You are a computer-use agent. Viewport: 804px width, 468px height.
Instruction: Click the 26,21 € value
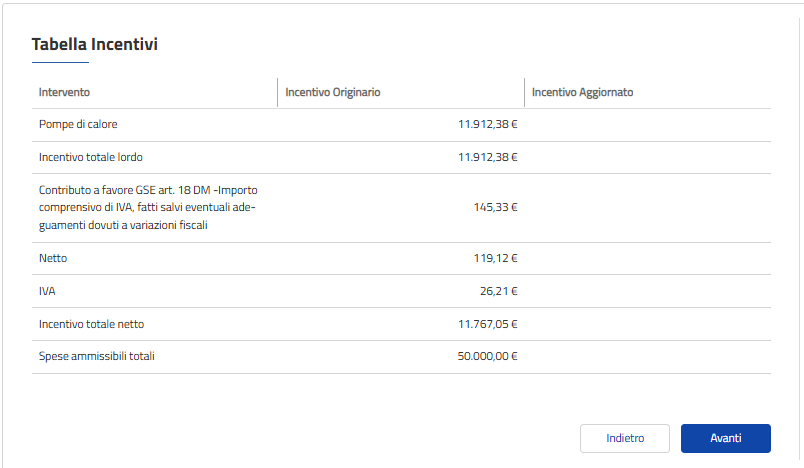(498, 291)
